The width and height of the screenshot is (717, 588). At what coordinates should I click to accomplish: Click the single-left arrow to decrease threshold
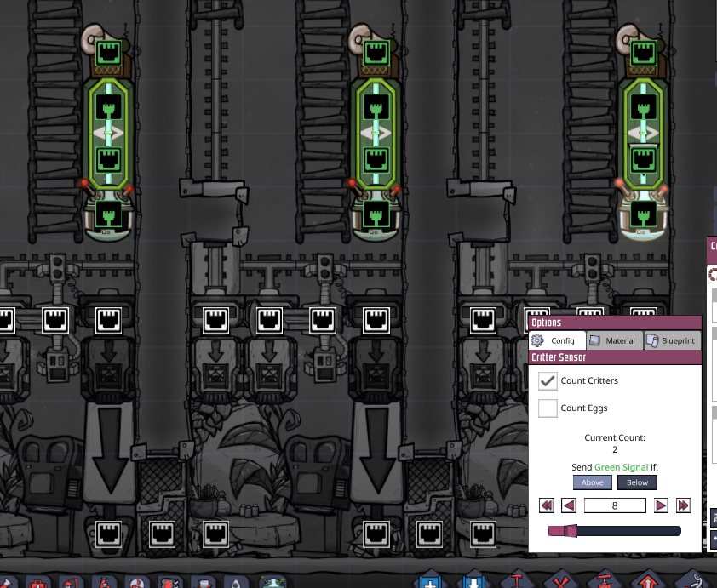[569, 505]
